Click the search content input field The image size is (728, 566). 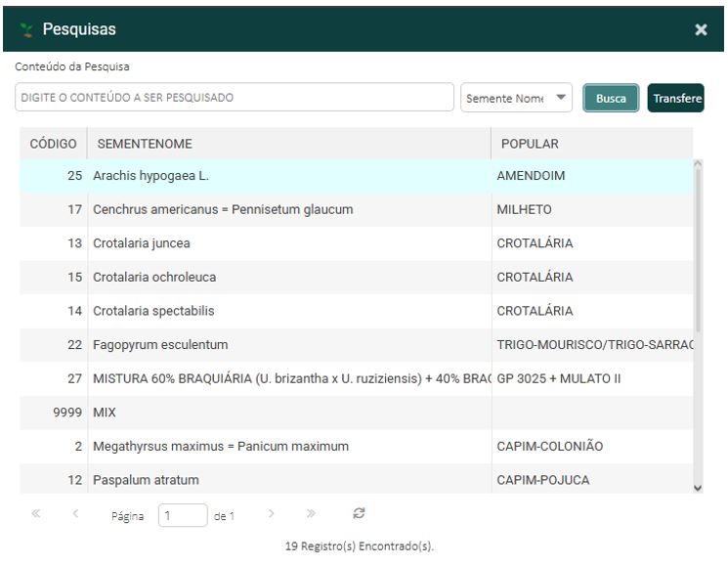click(x=235, y=98)
